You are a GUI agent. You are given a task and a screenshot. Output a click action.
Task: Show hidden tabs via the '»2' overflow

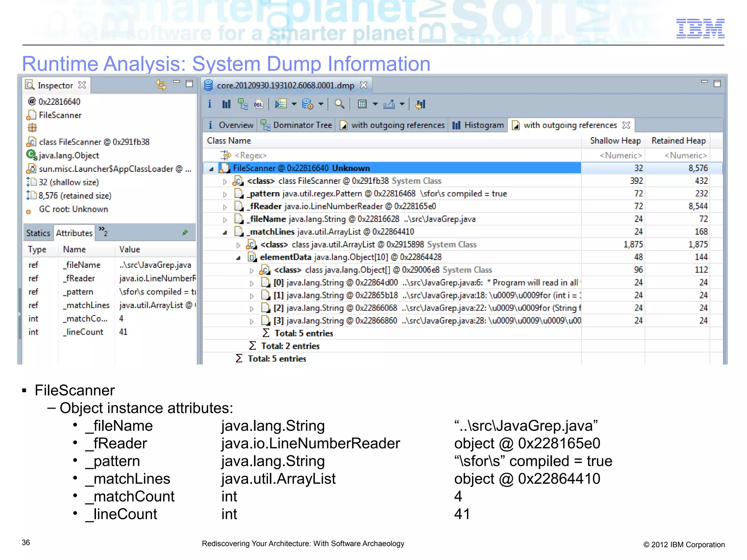[x=103, y=231]
